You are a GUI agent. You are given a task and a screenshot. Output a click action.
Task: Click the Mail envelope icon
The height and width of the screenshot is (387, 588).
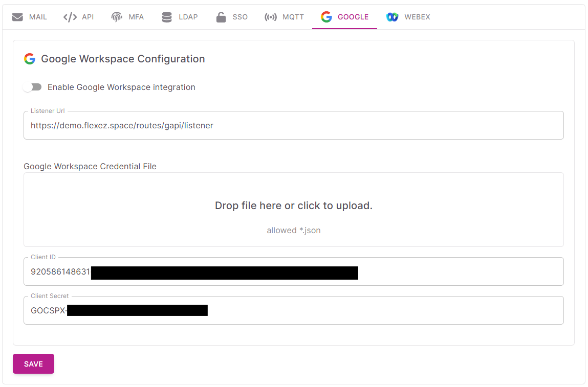[x=17, y=17]
